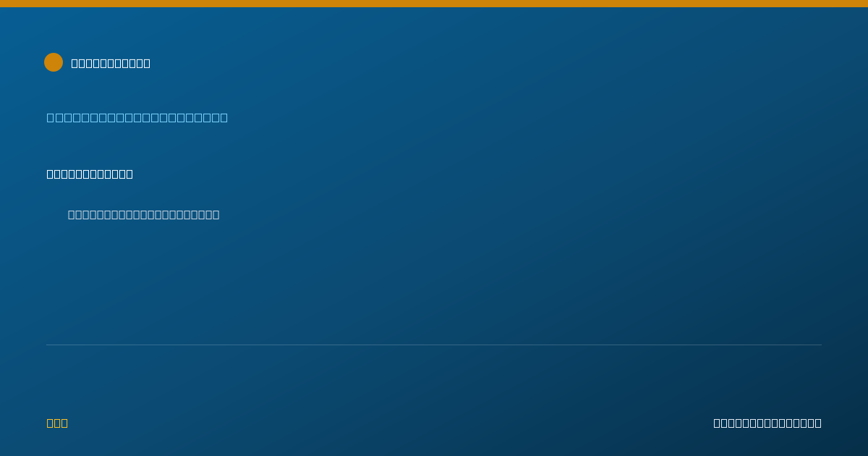Click the white footer text at bottom right
The height and width of the screenshot is (456, 868).
767,423
